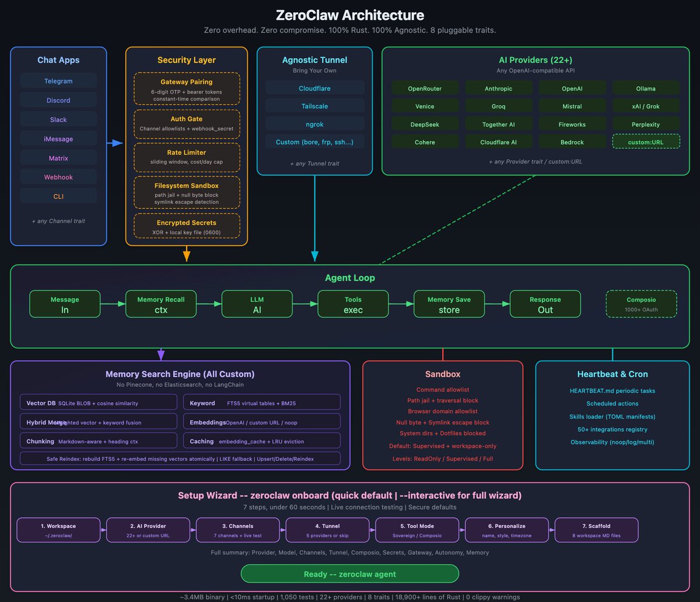Screen dimensions: 700x602
Task: Collapse the Sandbox panel
Action: coord(443,374)
